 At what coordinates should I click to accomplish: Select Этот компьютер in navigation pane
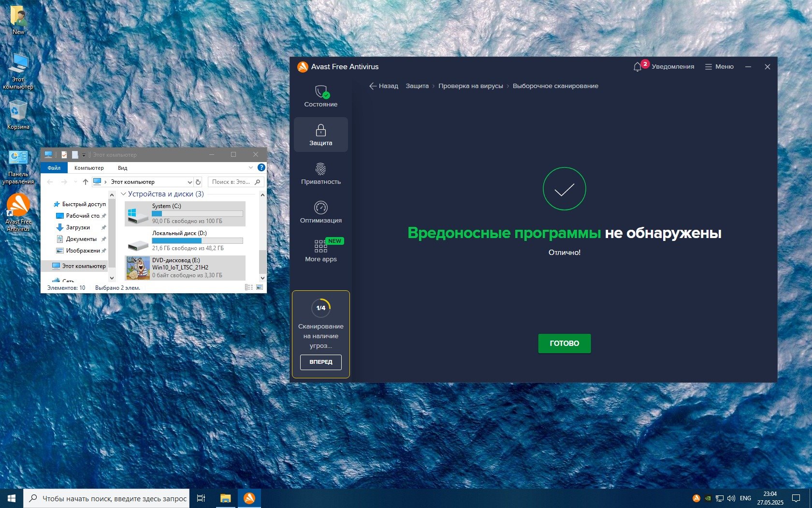pyautogui.click(x=79, y=266)
